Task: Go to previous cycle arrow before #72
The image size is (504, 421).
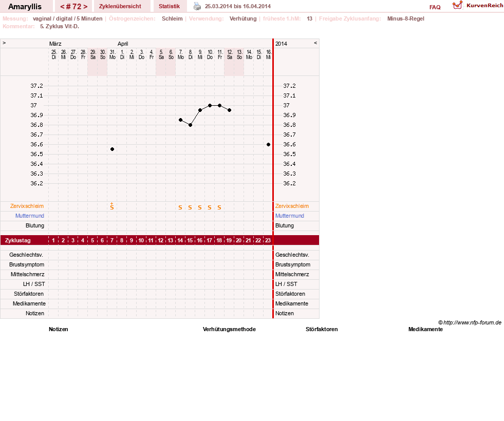Action: 62,7
